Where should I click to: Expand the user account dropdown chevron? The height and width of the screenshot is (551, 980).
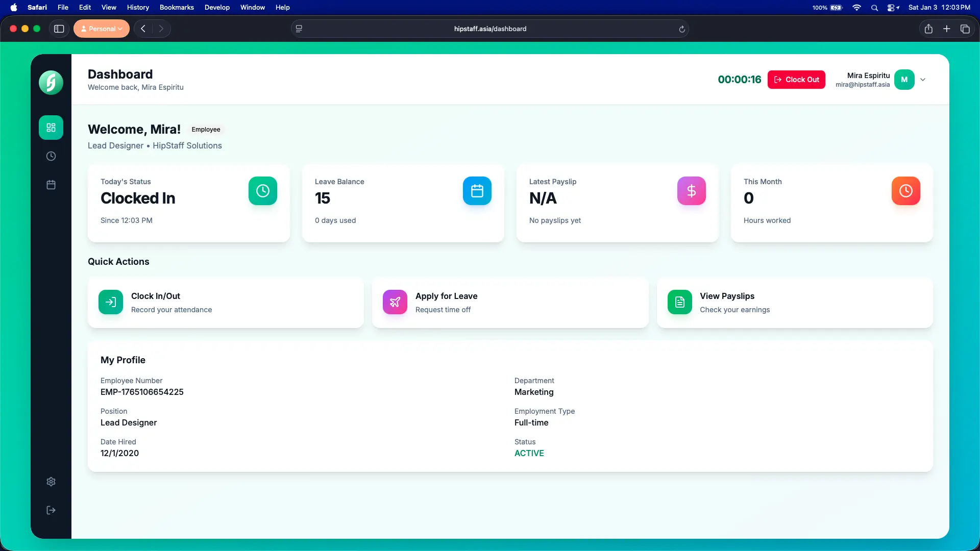923,80
